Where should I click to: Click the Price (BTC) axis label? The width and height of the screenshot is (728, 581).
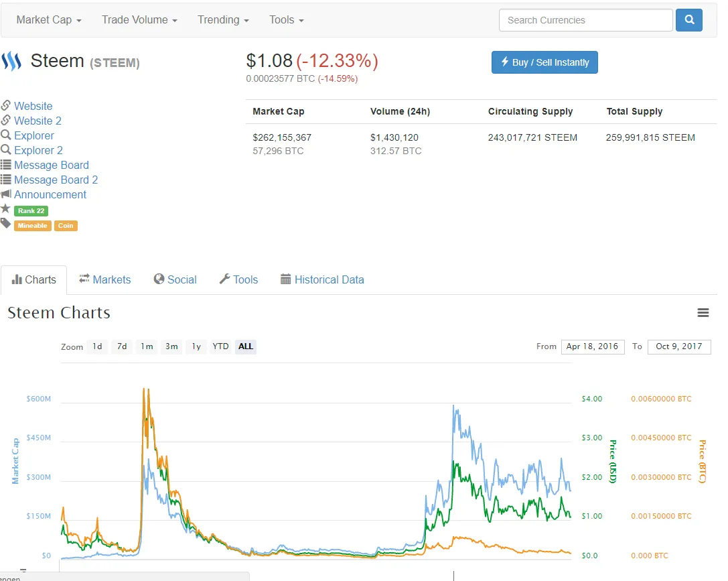click(702, 462)
